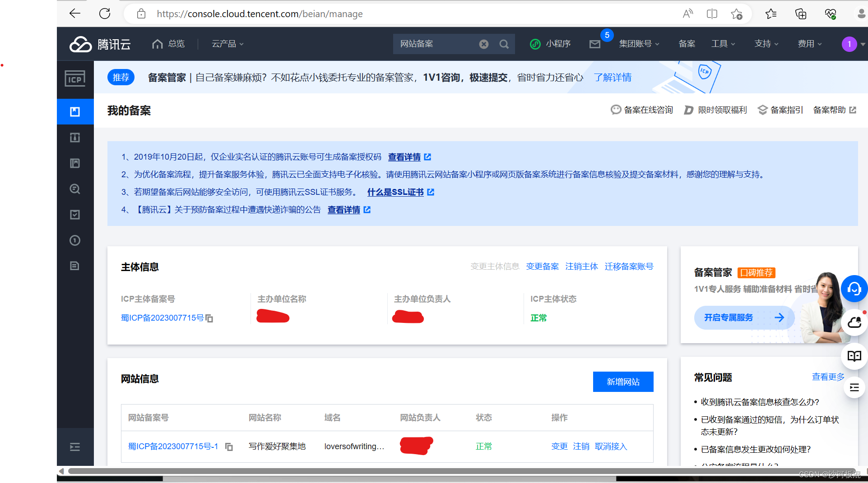Select the highlighted 我的备案 sidebar icon
The width and height of the screenshot is (868, 483).
point(75,111)
